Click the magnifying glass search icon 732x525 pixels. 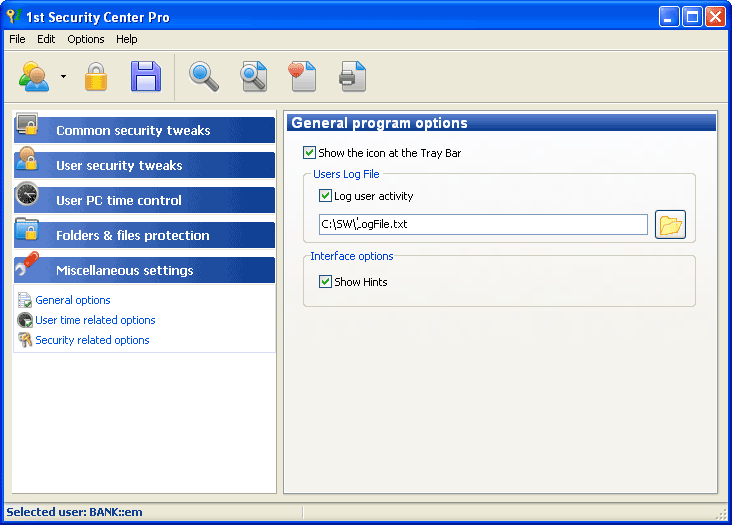204,77
